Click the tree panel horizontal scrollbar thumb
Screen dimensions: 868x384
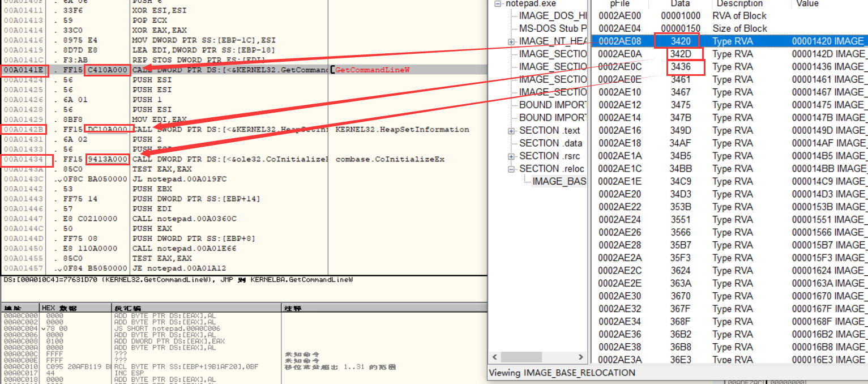(538, 357)
